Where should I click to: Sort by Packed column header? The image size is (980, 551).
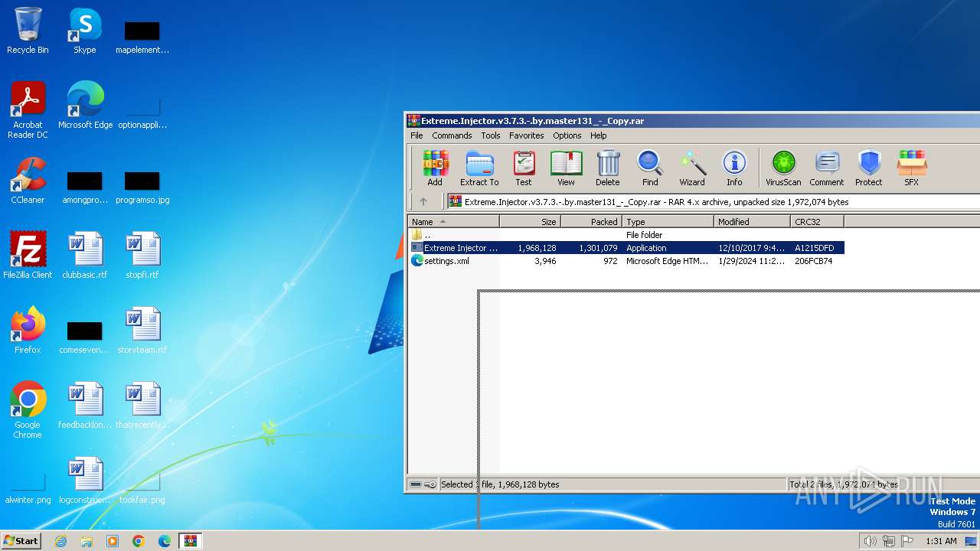coord(592,222)
